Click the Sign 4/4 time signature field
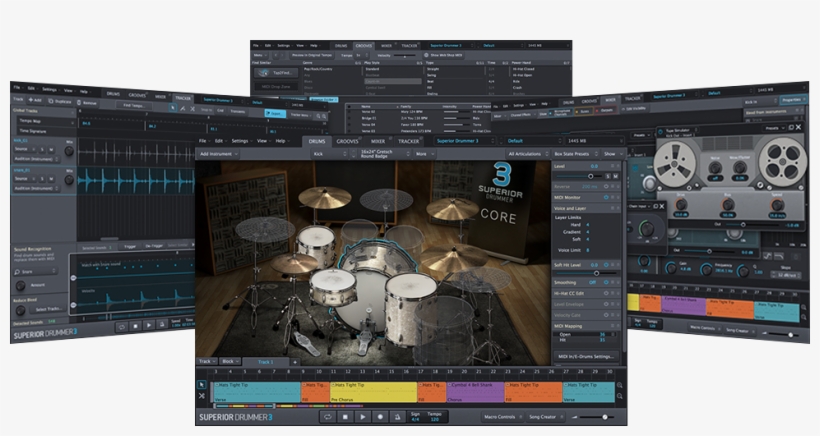This screenshot has width=820, height=436. [415, 417]
